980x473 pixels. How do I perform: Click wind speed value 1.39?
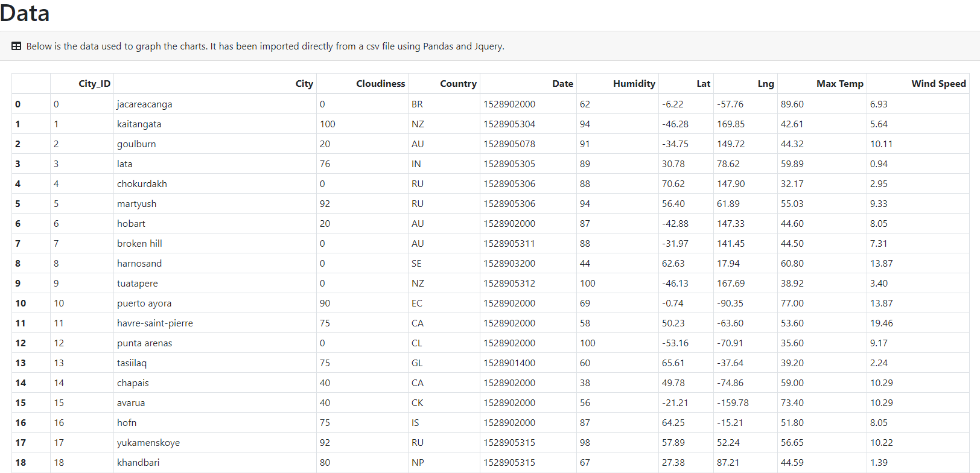click(879, 462)
